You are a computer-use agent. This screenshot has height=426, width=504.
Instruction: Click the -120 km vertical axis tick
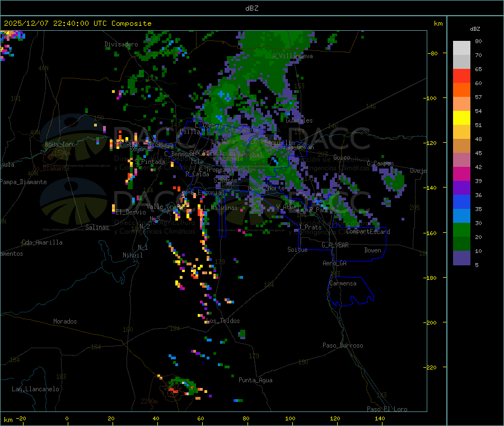pos(430,143)
